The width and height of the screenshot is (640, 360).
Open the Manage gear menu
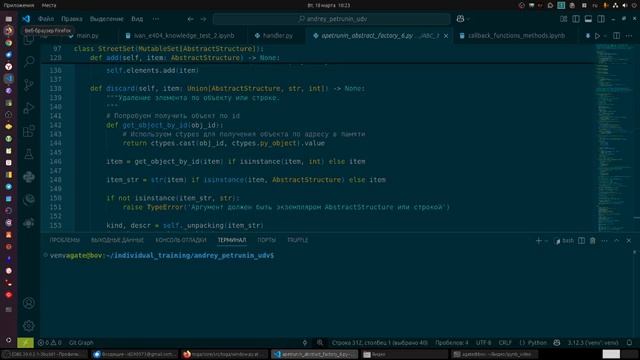[x=29, y=326]
